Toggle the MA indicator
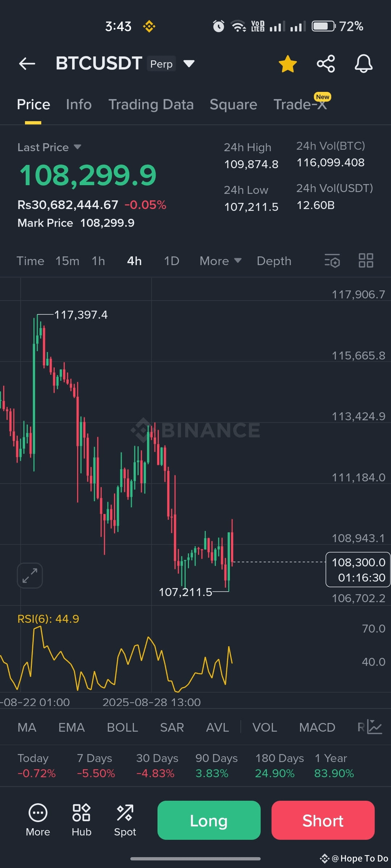The height and width of the screenshot is (868, 391). (27, 727)
